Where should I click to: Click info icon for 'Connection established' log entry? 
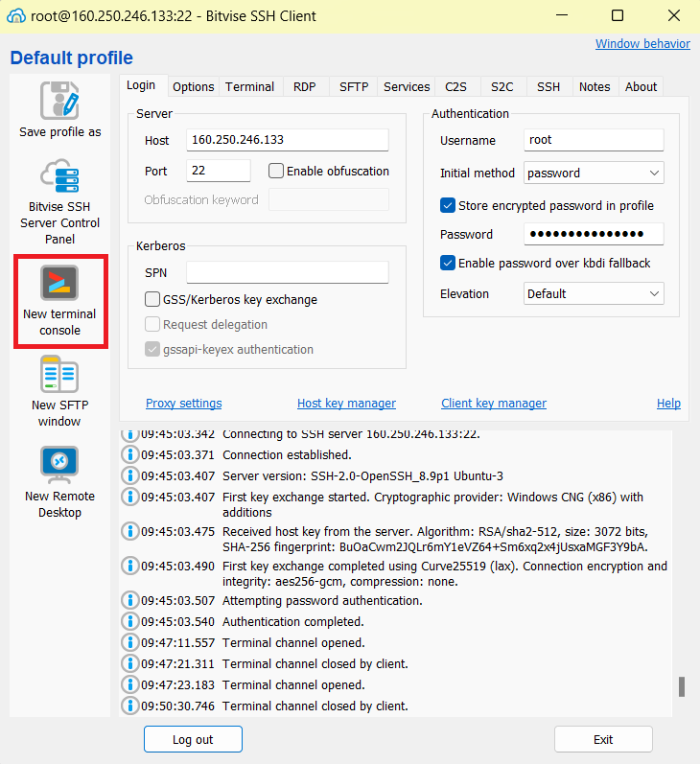129,454
